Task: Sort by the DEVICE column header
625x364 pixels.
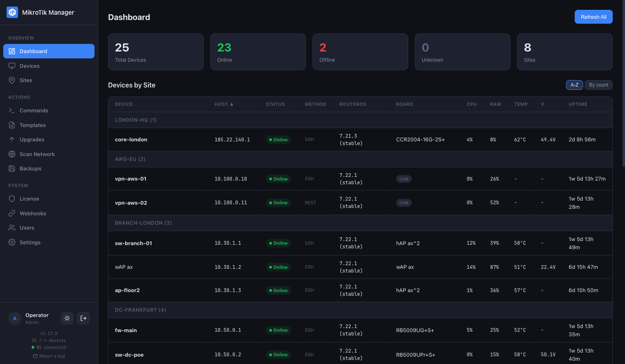Action: pos(124,104)
